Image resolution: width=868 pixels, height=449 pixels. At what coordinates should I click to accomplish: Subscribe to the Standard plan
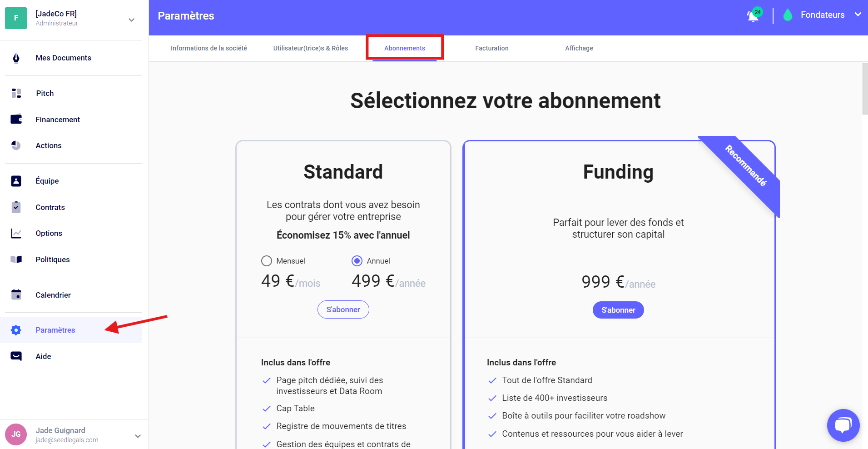[x=343, y=309]
